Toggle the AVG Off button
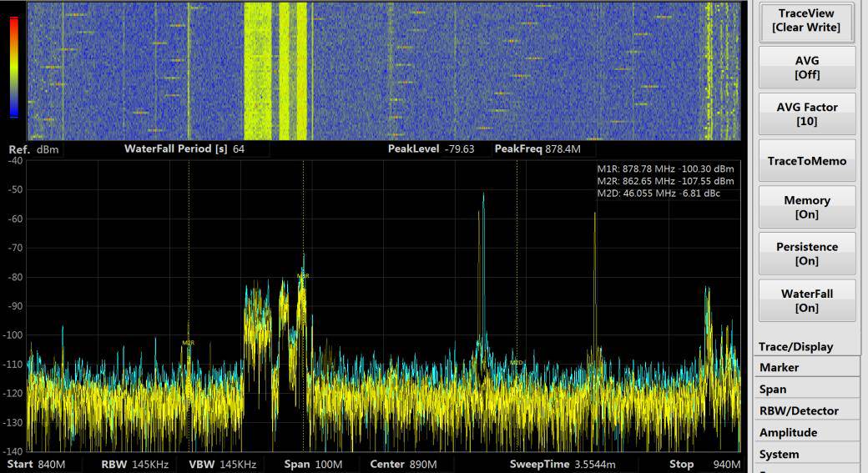Viewport: 868px width, 473px height. tap(806, 68)
